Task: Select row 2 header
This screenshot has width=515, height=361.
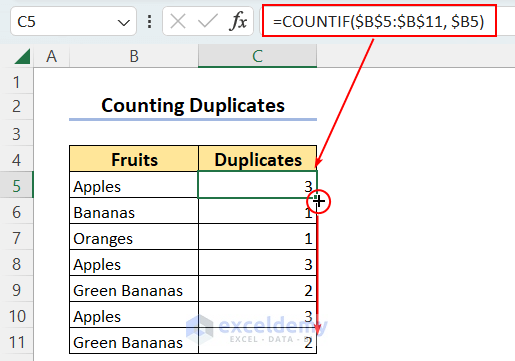Action: coord(16,107)
